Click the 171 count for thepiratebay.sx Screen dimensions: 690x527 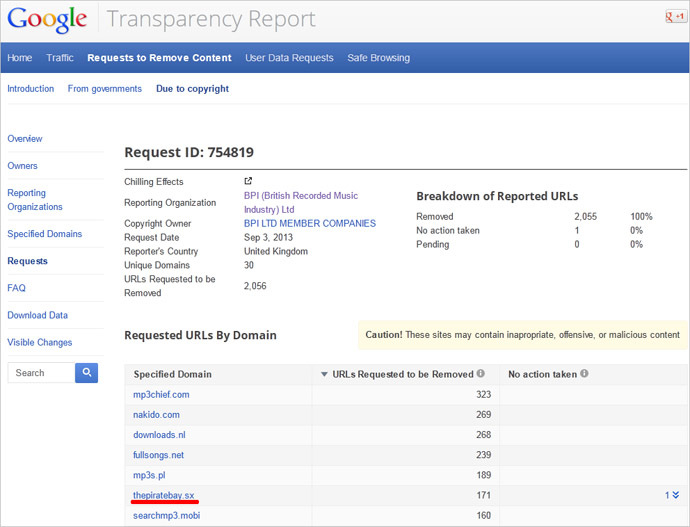click(x=483, y=495)
